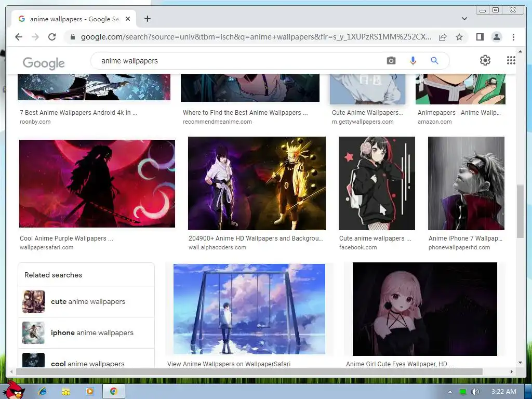
Task: Open the Angry Birds start button
Action: tap(13, 391)
